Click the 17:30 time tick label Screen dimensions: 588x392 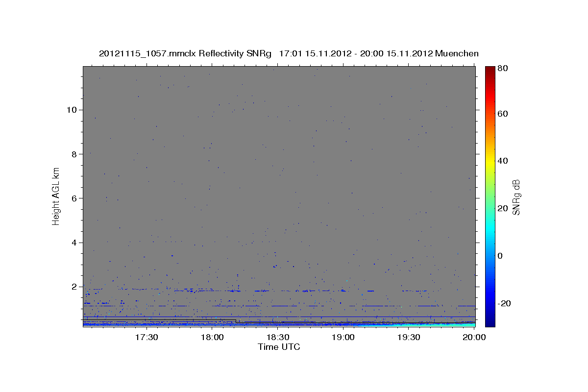[x=147, y=337]
